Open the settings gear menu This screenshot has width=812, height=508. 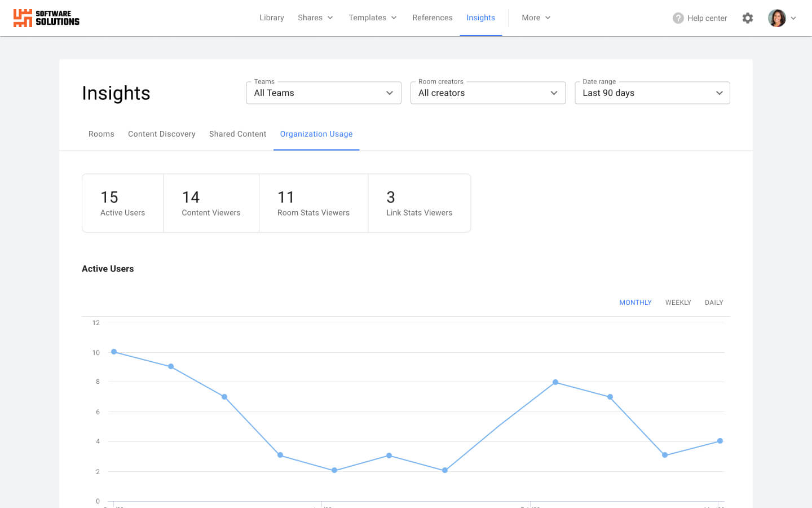(747, 17)
